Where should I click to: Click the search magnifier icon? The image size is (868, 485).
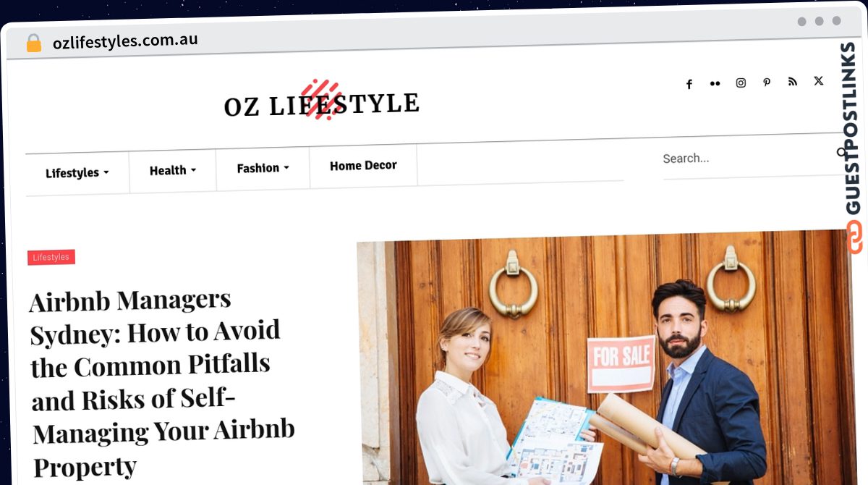(x=841, y=153)
